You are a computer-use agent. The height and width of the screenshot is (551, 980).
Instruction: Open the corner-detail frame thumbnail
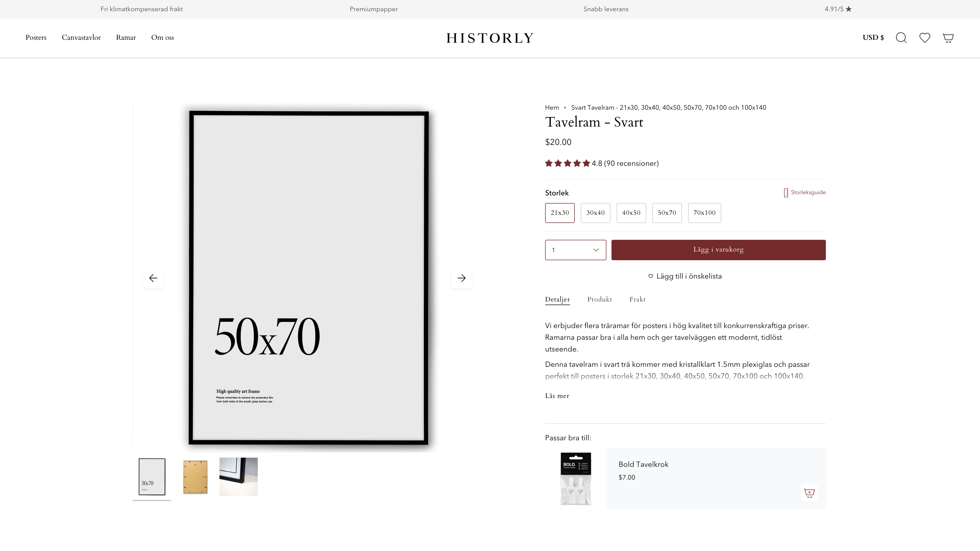[x=238, y=477]
